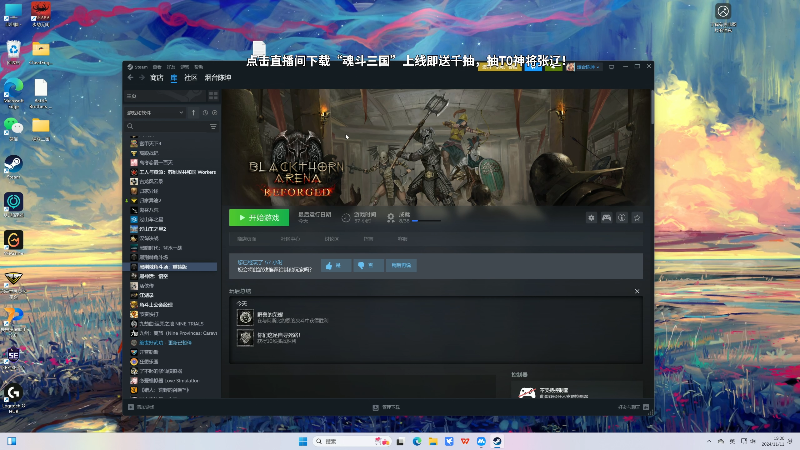
Task: Click the green button in the Steam title bar
Action: (554, 67)
